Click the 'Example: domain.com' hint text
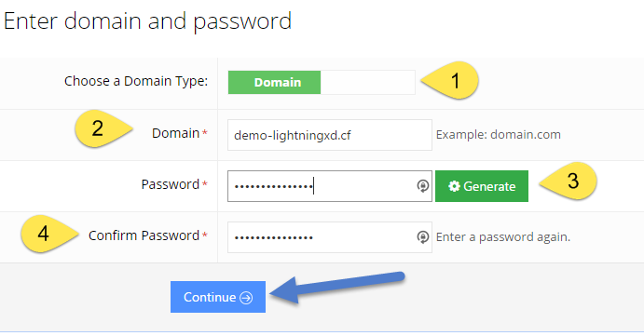 tap(499, 135)
